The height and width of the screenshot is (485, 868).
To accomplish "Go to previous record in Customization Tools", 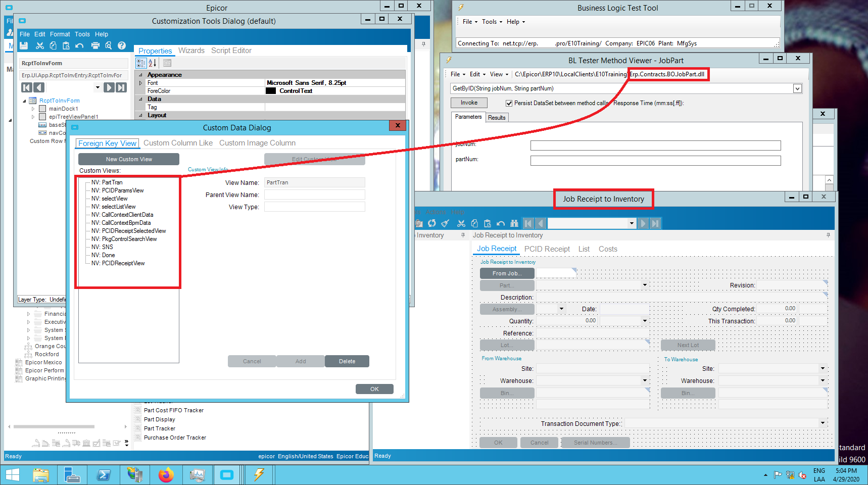I will pos(39,87).
